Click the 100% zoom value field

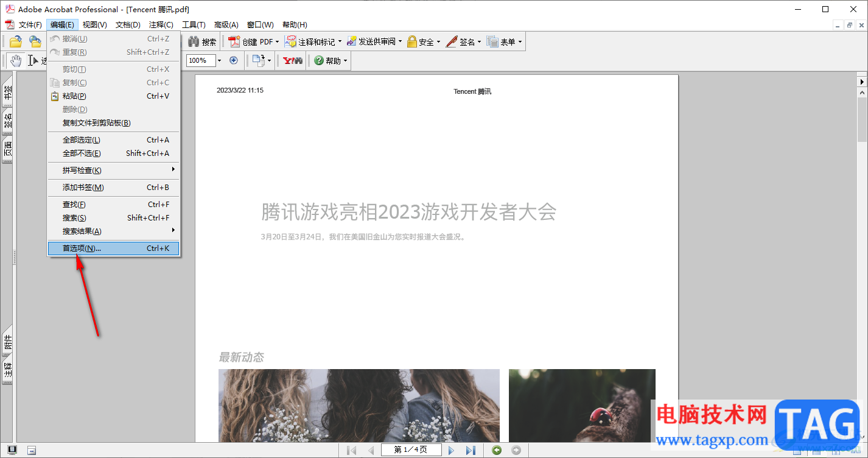pos(201,60)
